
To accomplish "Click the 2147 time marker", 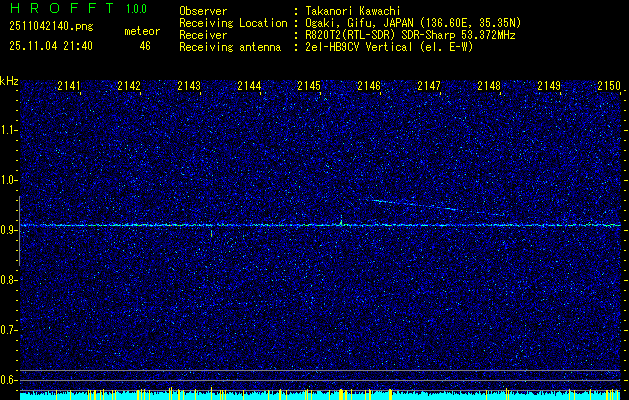I will (429, 85).
